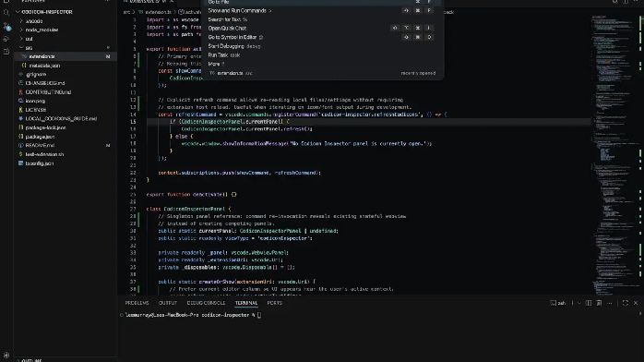Switch to the DEBUG CONSOLE tab
This screenshot has height=362, width=644.
coord(206,303)
